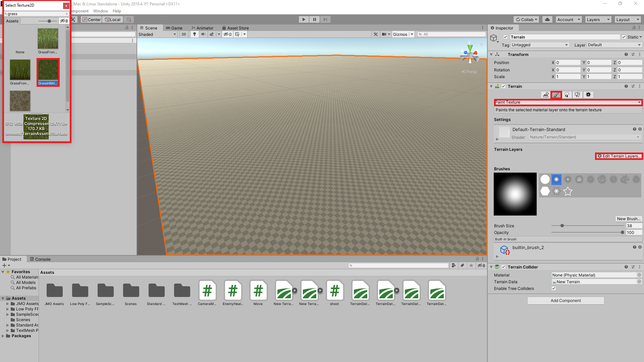Select the Paint Details tool
This screenshot has height=362, width=644.
[x=577, y=95]
